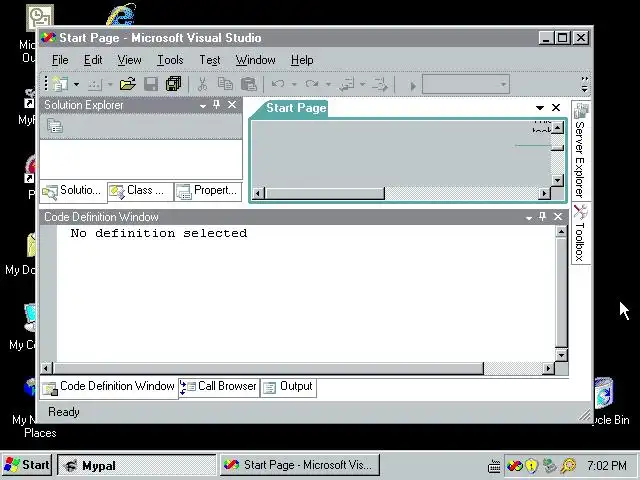Viewport: 640px width, 480px height.
Task: Open the Undo history dropdown arrow
Action: pos(294,84)
